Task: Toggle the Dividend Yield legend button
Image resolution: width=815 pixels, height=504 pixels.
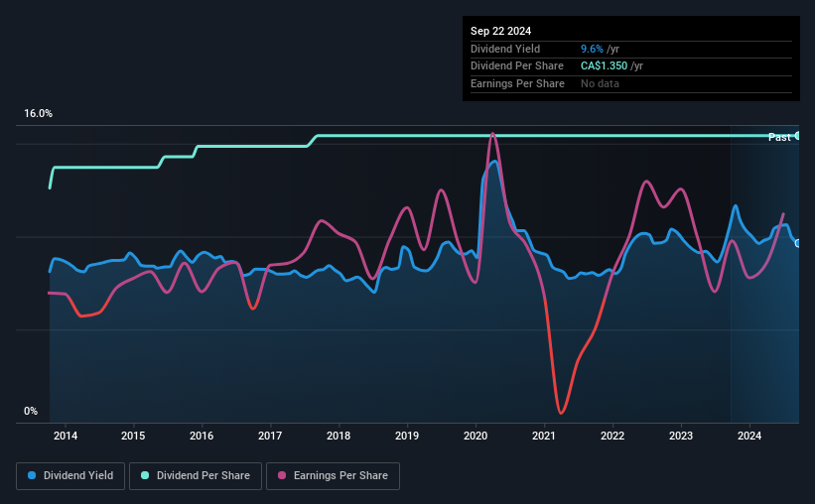Action: (x=70, y=476)
